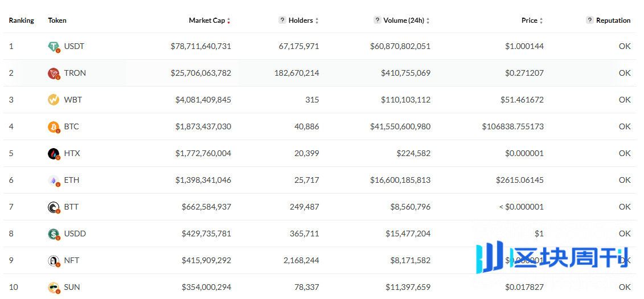Screen dimensions: 644x299
Task: Click OK reputation in BTC row
Action: [x=625, y=126]
